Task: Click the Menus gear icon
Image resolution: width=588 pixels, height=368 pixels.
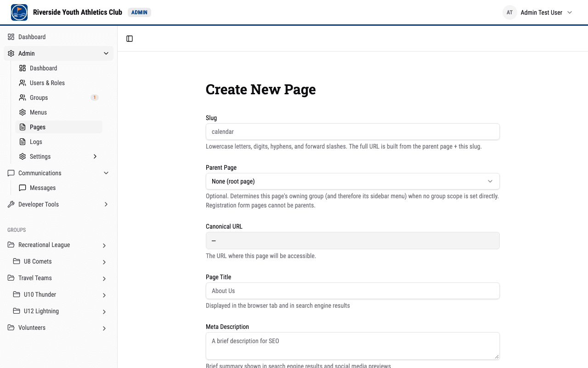Action: [23, 112]
